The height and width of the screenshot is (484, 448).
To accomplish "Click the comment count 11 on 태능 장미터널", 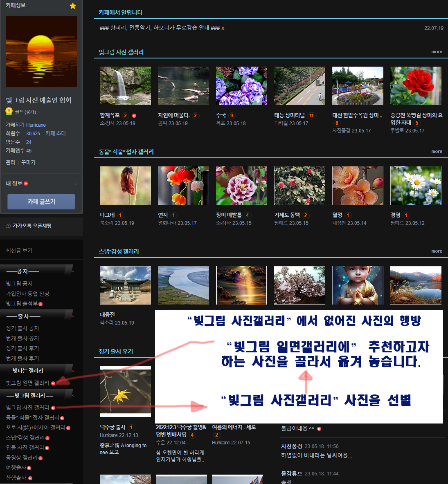I will 311,116.
